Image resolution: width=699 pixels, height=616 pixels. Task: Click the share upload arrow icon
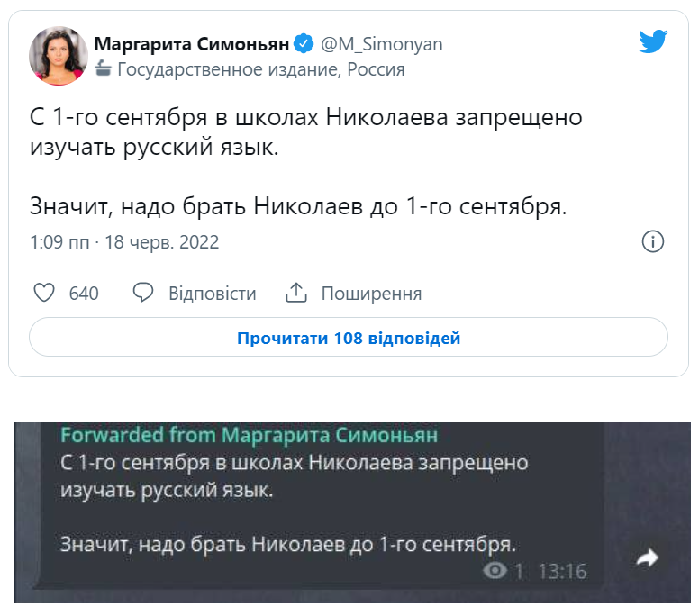tap(296, 294)
